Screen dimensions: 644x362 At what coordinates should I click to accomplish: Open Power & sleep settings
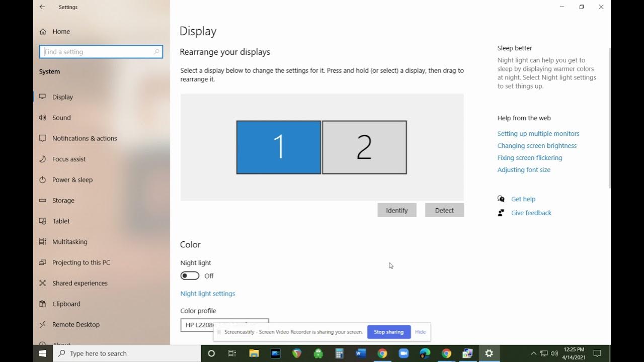coord(72,179)
